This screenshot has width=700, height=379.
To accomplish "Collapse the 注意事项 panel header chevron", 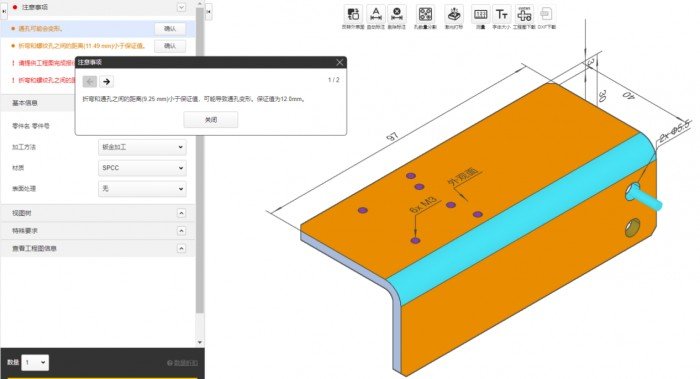I will click(x=181, y=8).
